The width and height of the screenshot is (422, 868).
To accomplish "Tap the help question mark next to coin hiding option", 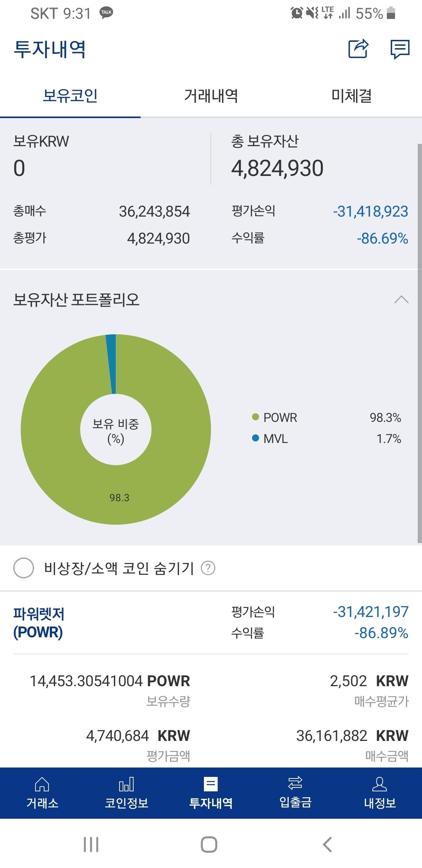I will tap(208, 569).
